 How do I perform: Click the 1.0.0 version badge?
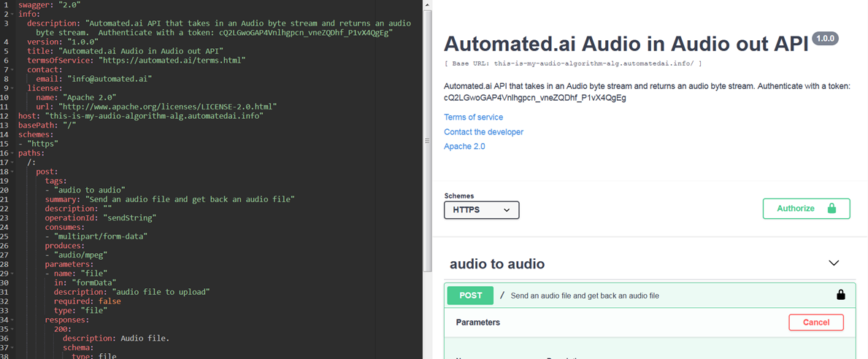[x=826, y=39]
